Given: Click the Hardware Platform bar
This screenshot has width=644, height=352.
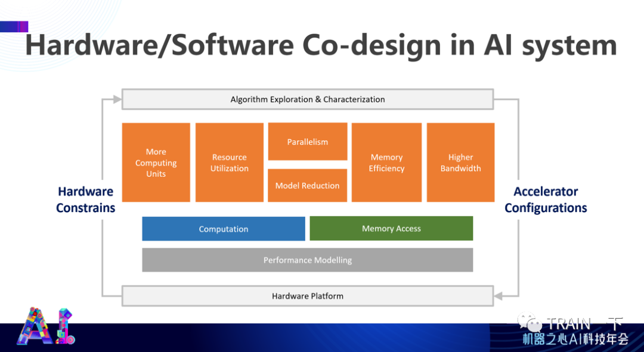Looking at the screenshot, I should (307, 295).
